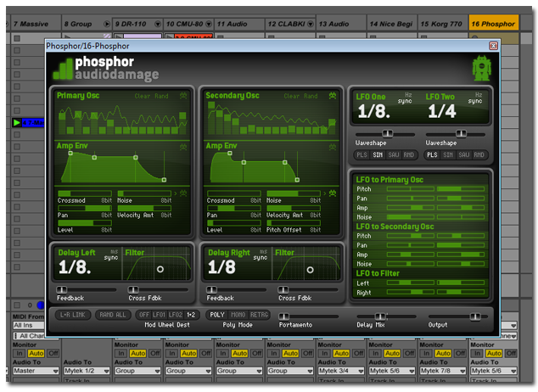538x392 pixels.
Task: Set LFO One waveshape to SIN
Action: point(378,155)
